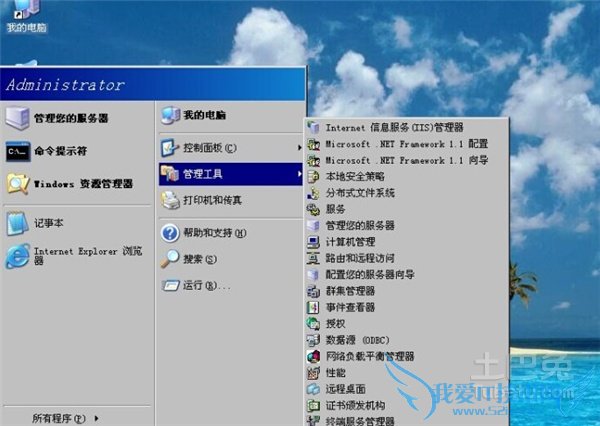Viewport: 600px width, 426px height.
Task: Click 打印机和传真 label
Action: coord(212,200)
